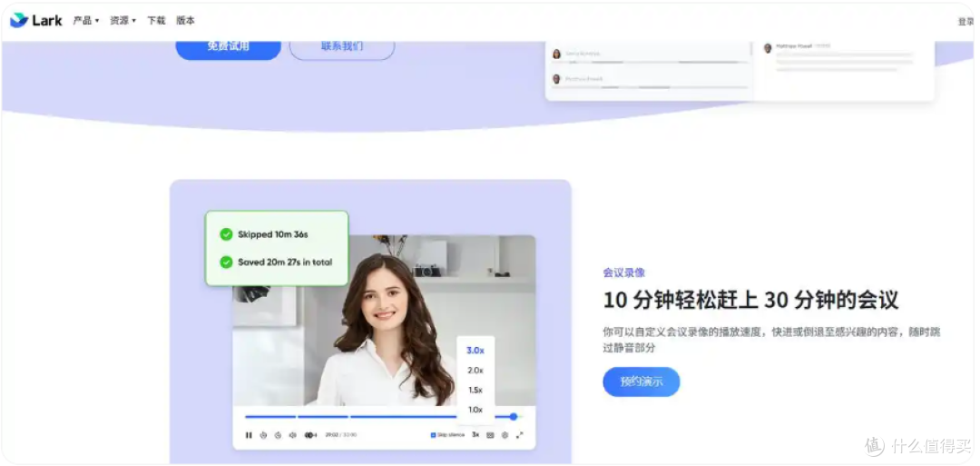980x466 pixels.
Task: Click the Lark logo in the header
Action: tap(36, 20)
